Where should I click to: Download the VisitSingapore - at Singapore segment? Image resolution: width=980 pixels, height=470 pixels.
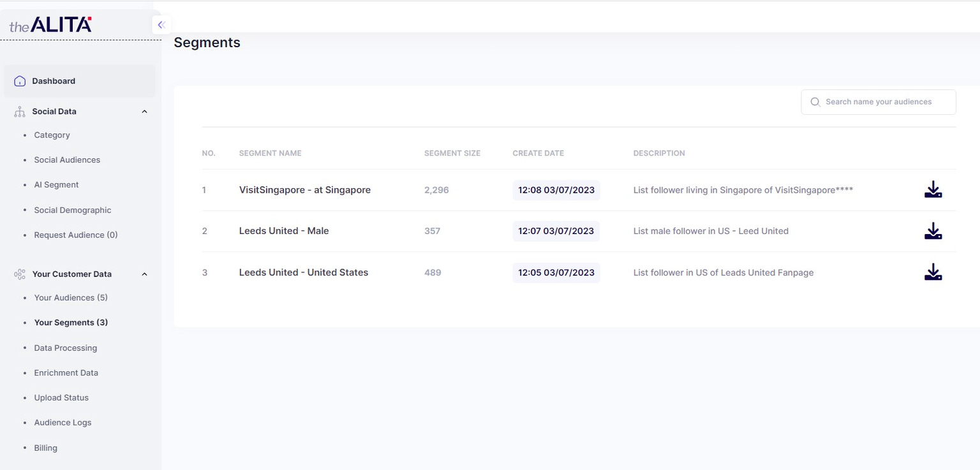[933, 189]
